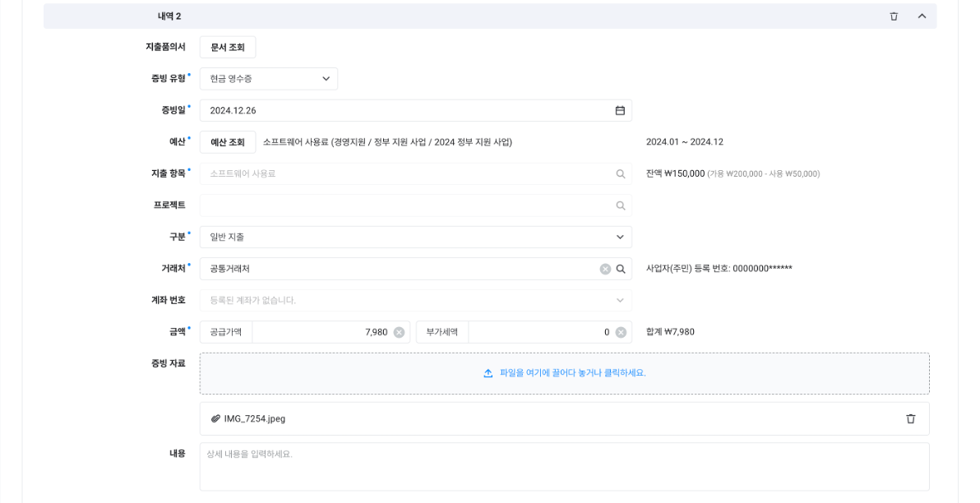Image resolution: width=980 pixels, height=503 pixels.
Task: Click the search icon in 지출 항목
Action: coord(621,174)
